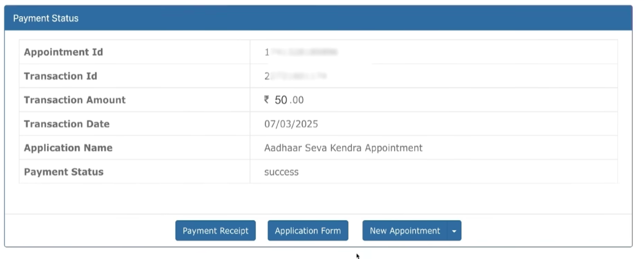Click the rupee symbol beside the amount
644x259 pixels.
[267, 100]
